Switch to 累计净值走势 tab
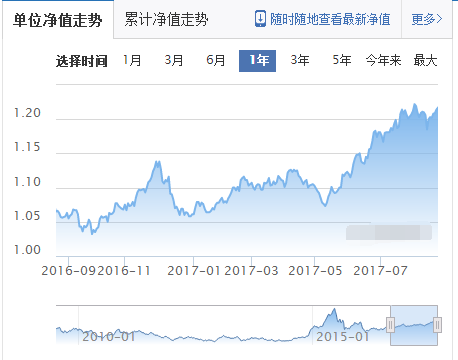Screen dimensions: 458x360 click(166, 19)
